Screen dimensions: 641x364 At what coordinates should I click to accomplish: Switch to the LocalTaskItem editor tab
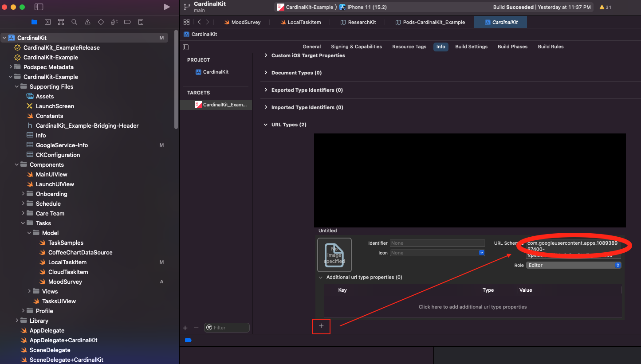point(300,22)
